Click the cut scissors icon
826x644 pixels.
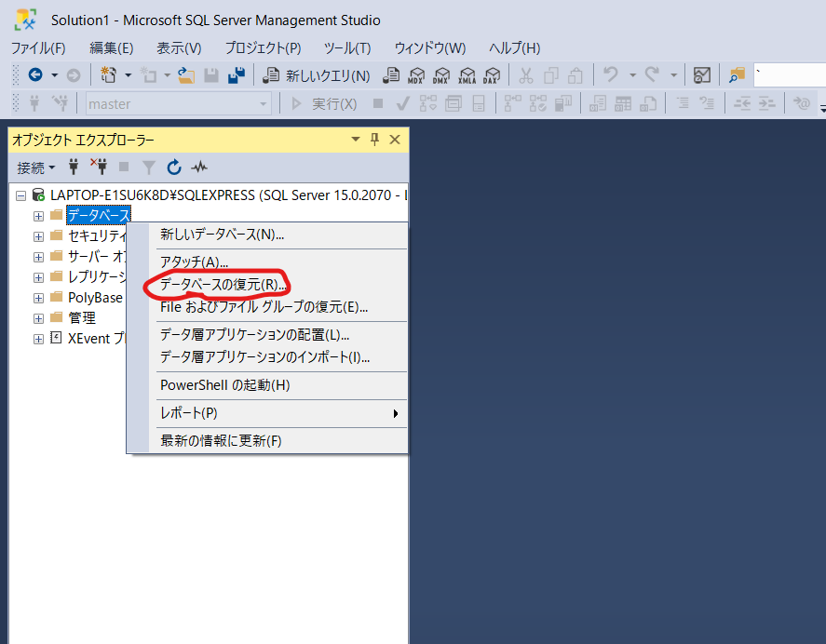tap(526, 75)
